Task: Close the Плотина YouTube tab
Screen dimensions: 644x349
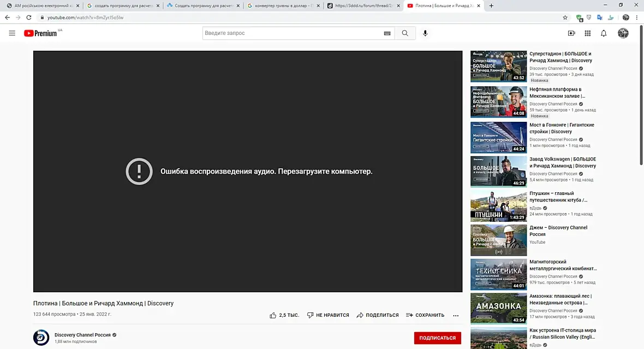Action: point(479,6)
